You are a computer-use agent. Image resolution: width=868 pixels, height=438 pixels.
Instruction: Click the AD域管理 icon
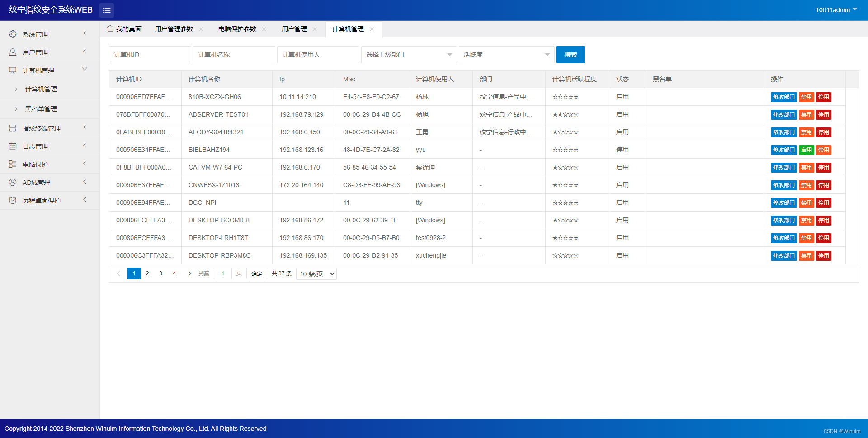tap(13, 182)
